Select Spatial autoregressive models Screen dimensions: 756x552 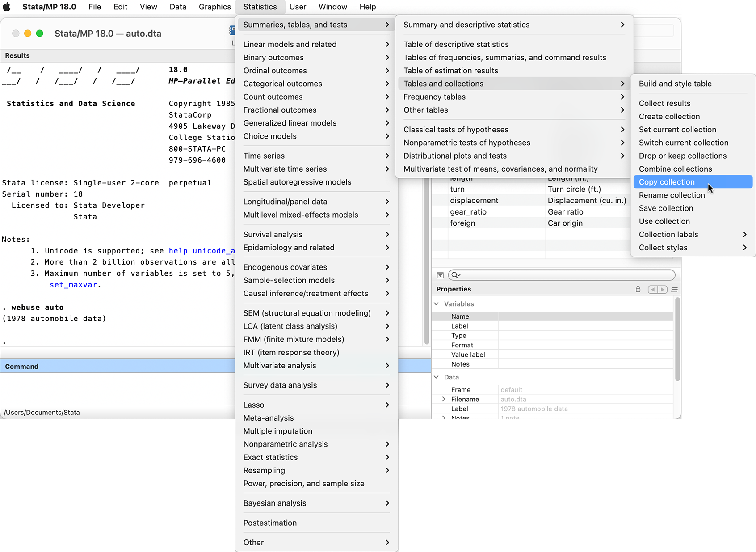pyautogui.click(x=316, y=182)
